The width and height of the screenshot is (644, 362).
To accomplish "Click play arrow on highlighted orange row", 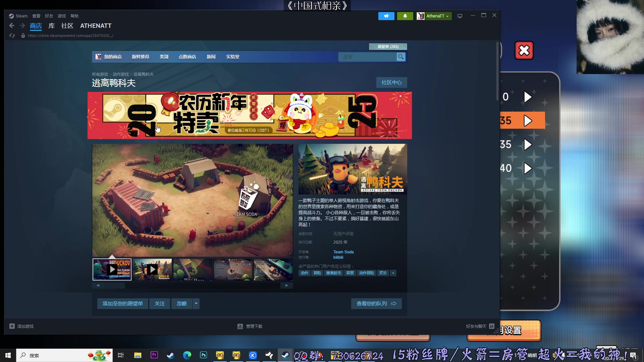I will [x=528, y=121].
